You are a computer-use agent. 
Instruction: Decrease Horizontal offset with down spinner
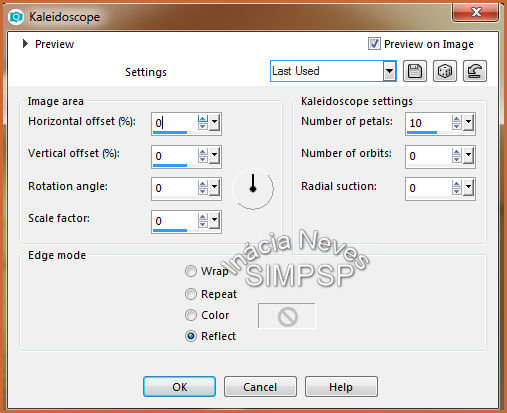(203, 126)
